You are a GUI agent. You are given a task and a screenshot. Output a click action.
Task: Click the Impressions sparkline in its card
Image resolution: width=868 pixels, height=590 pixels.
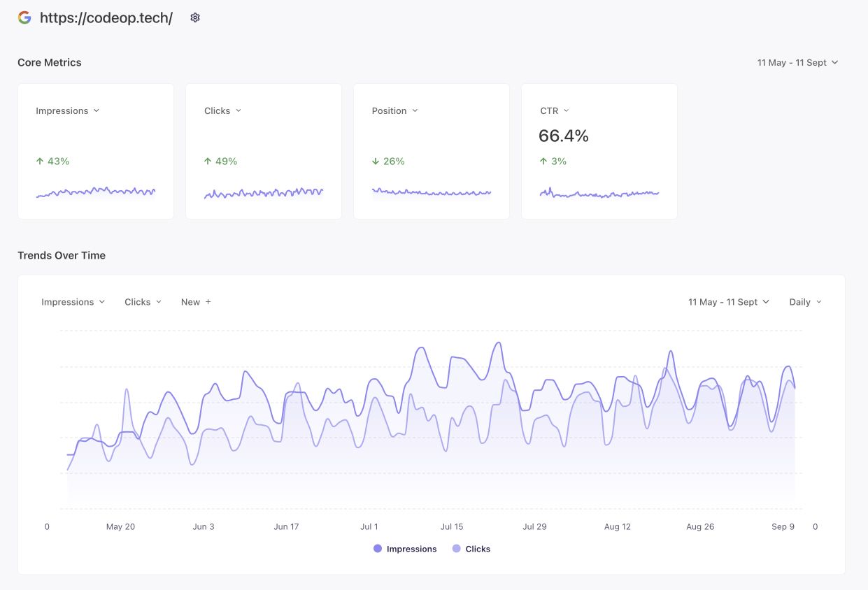coord(96,192)
